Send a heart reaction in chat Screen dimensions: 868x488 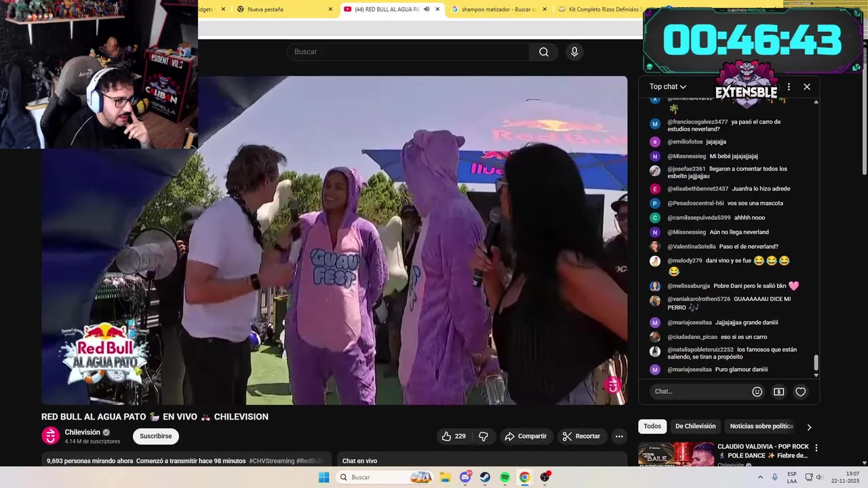[x=800, y=392]
